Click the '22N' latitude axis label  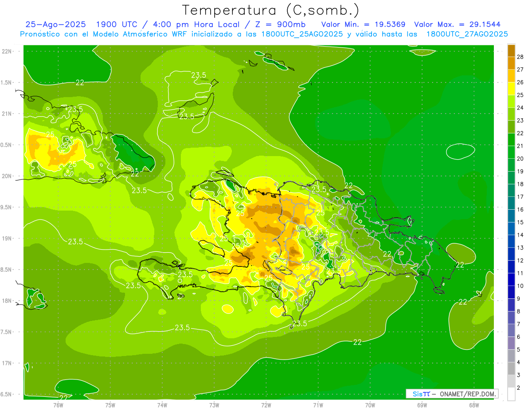point(7,51)
